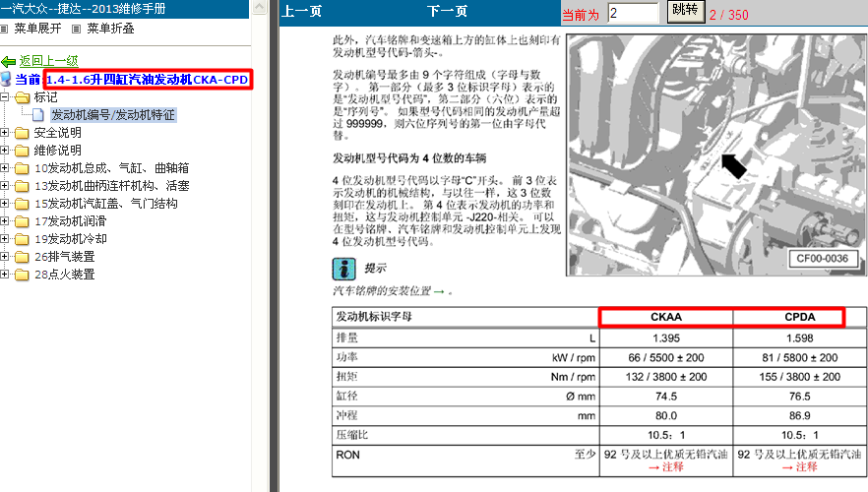Select the 安全说明 folder label

[x=57, y=133]
